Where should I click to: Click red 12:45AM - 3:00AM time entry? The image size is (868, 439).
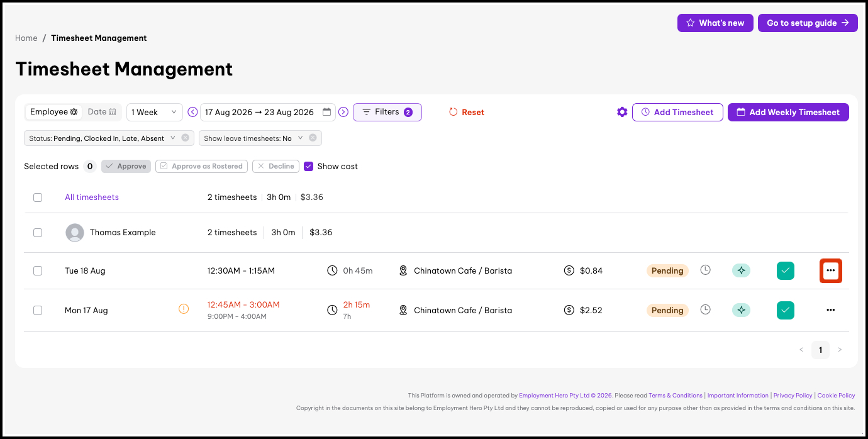243,304
